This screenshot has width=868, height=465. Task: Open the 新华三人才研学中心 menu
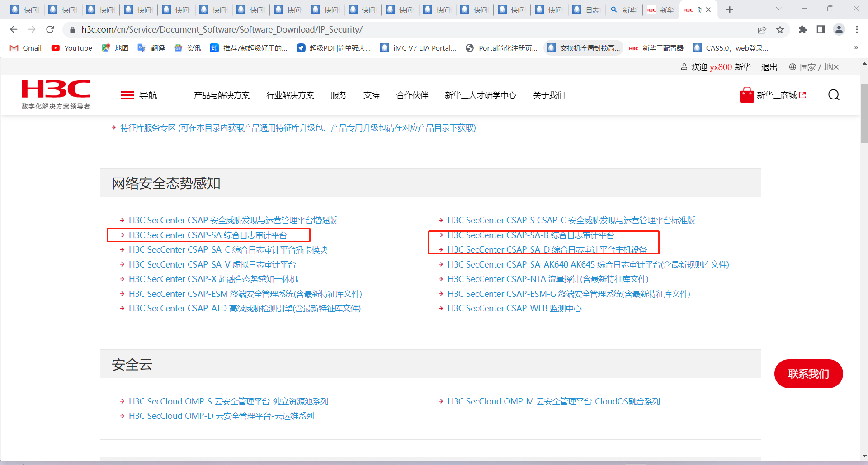tap(481, 95)
